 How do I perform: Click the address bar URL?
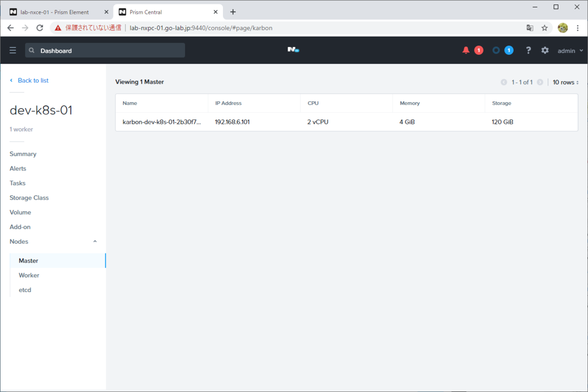201,28
